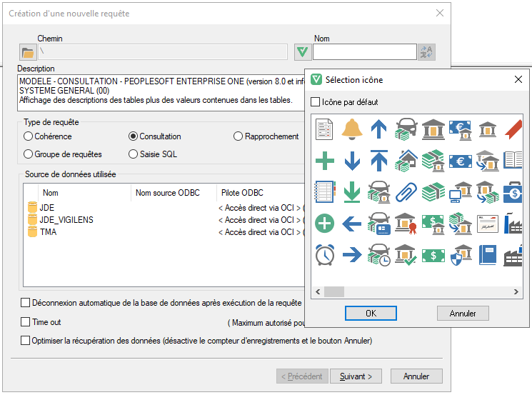This screenshot has height=395, width=532.
Task: Confirm icon selection with OK
Action: click(x=370, y=314)
